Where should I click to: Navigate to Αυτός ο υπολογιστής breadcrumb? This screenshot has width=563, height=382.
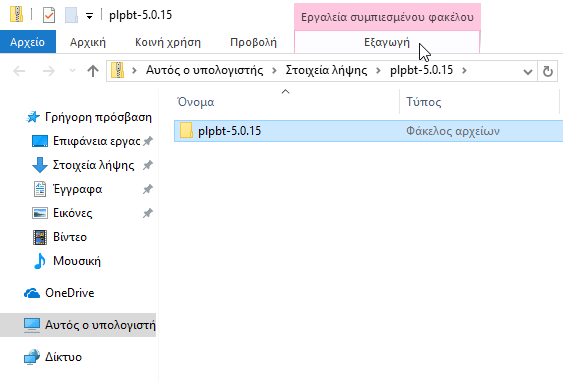click(204, 70)
